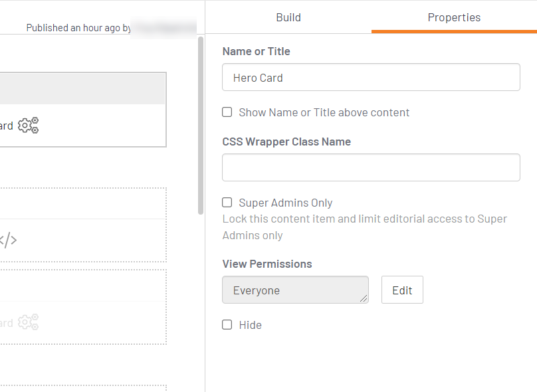Select the code brackets icon block
Screen dimensions: 537x392
click(8, 240)
